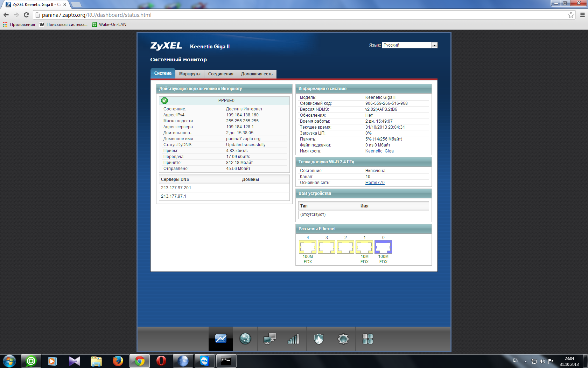
Task: Open the Поисковая система bookmark
Action: coord(63,25)
